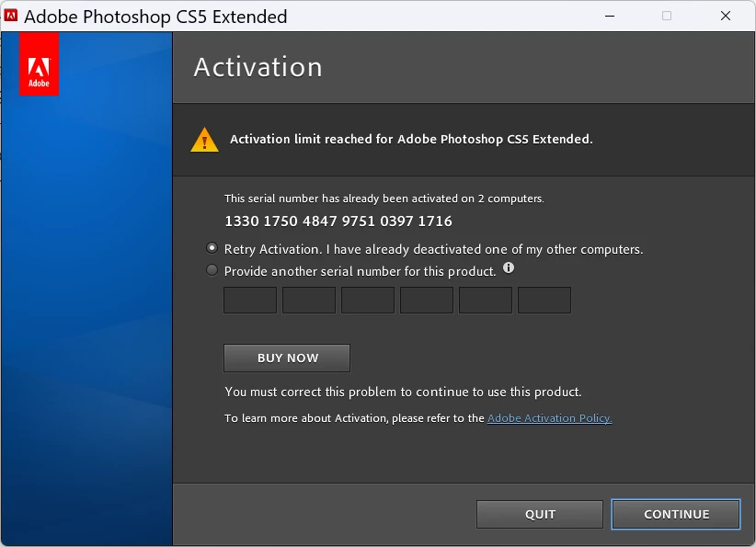Select Provide another serial number option
Viewport: 756px width, 547px height.
coord(212,270)
